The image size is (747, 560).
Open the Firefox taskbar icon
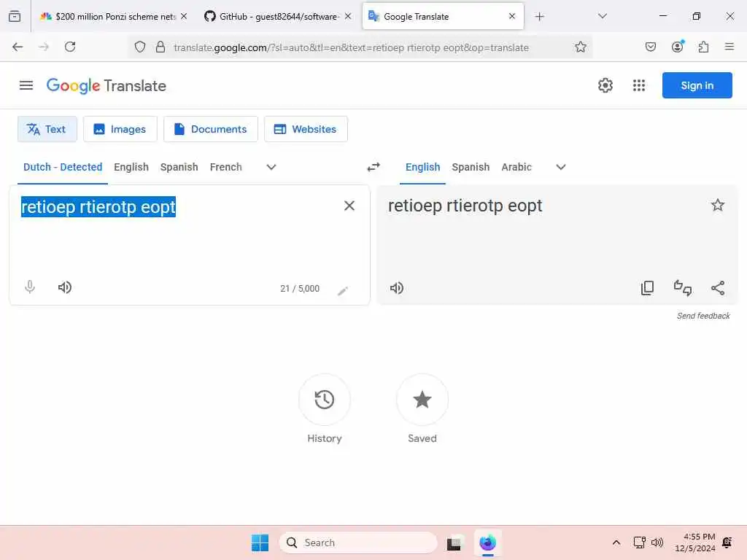tap(487, 542)
